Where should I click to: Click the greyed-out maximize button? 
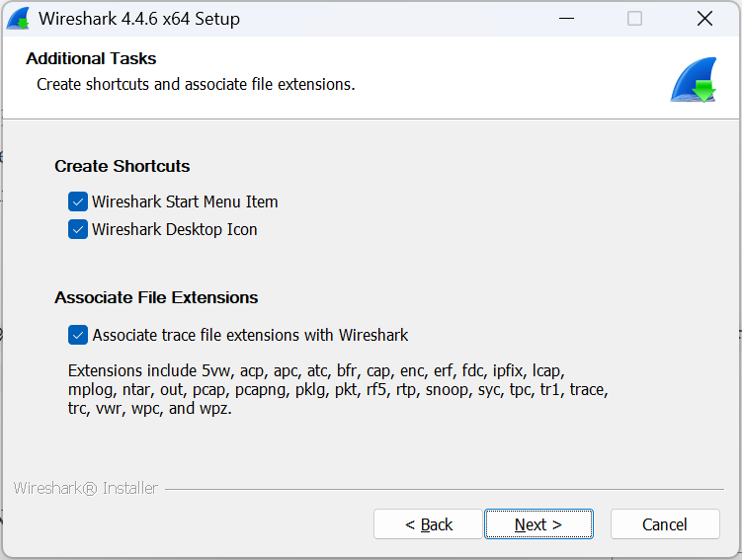[634, 19]
